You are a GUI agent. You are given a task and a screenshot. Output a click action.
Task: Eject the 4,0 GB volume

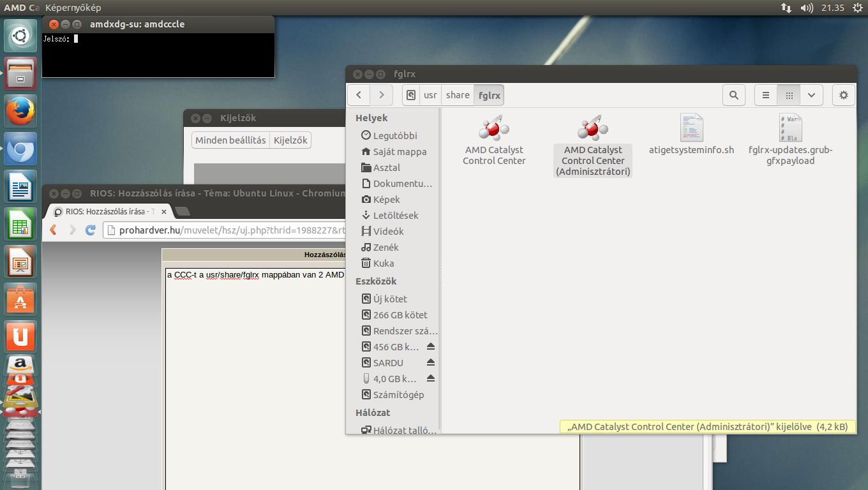[x=431, y=378]
